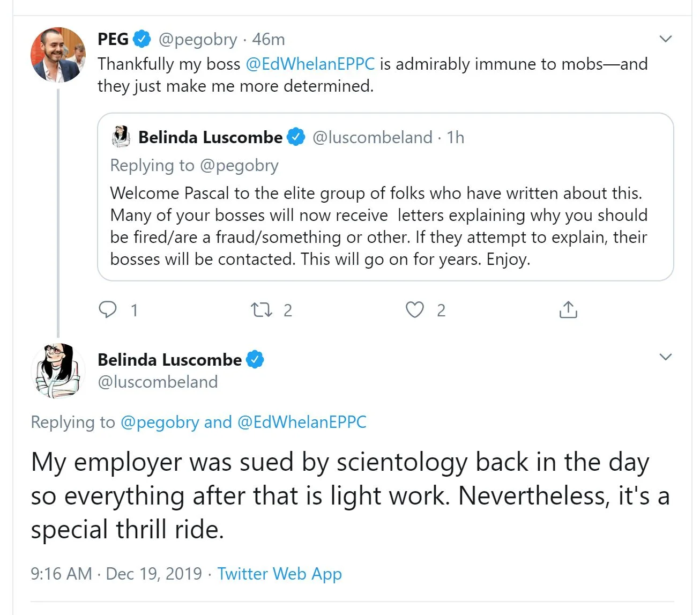This screenshot has height=615, width=700.
Task: Click PEG's verified badge icon
Action: click(x=142, y=39)
